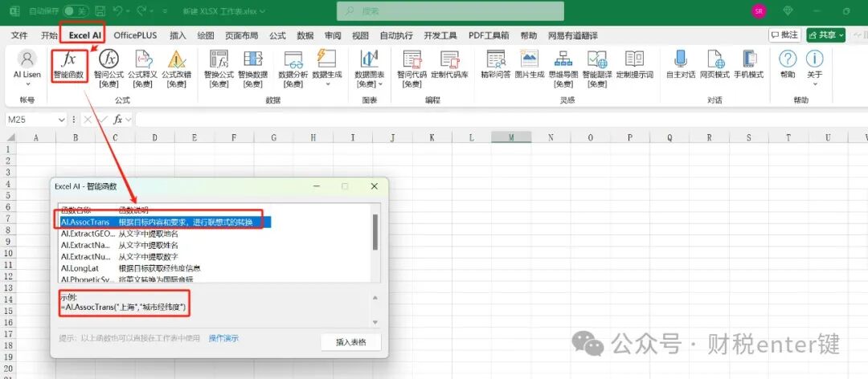Switch to the OfficePLUS tab
868x379 pixels.
[135, 35]
